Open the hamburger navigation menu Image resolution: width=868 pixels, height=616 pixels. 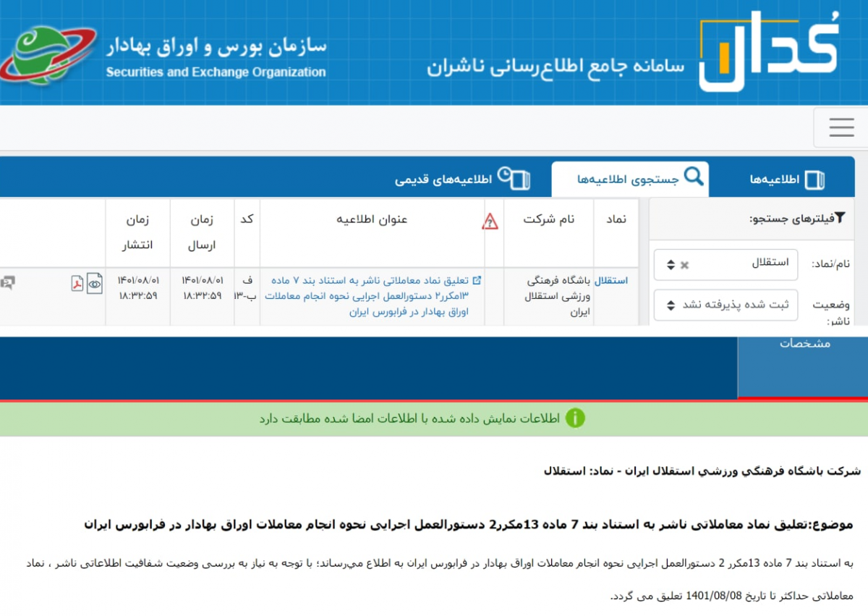(x=841, y=127)
